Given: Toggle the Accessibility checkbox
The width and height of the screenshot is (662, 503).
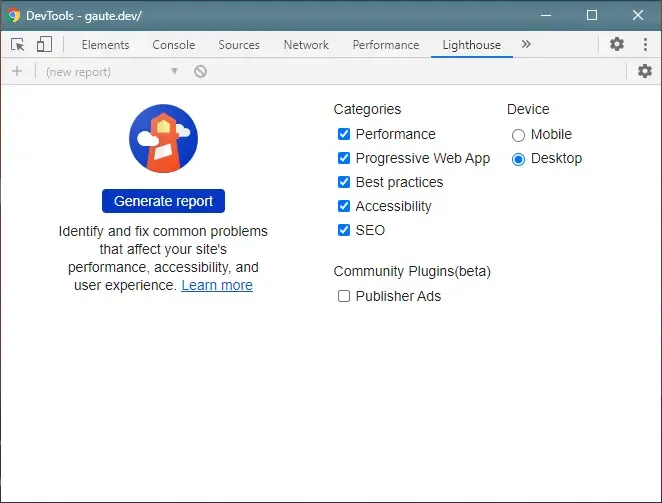Looking at the screenshot, I should point(344,206).
